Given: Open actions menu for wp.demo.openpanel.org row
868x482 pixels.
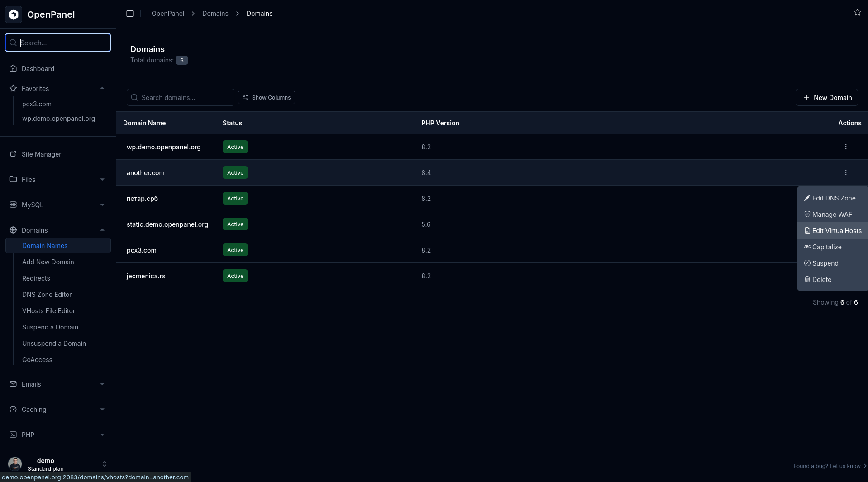Looking at the screenshot, I should click(845, 147).
